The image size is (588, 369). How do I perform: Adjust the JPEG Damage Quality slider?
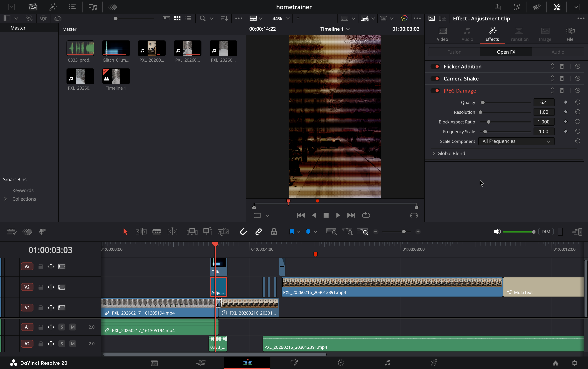coord(483,102)
